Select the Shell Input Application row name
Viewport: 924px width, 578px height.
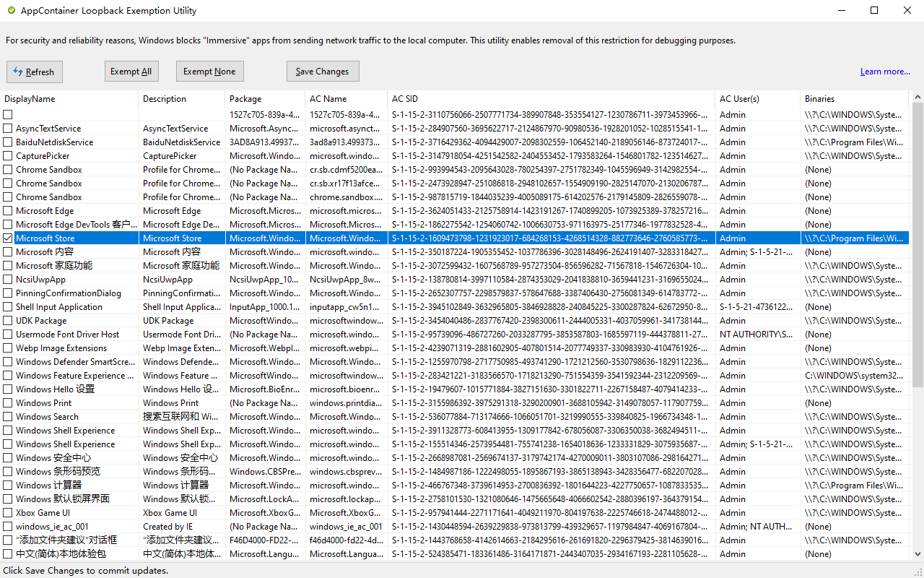point(59,306)
